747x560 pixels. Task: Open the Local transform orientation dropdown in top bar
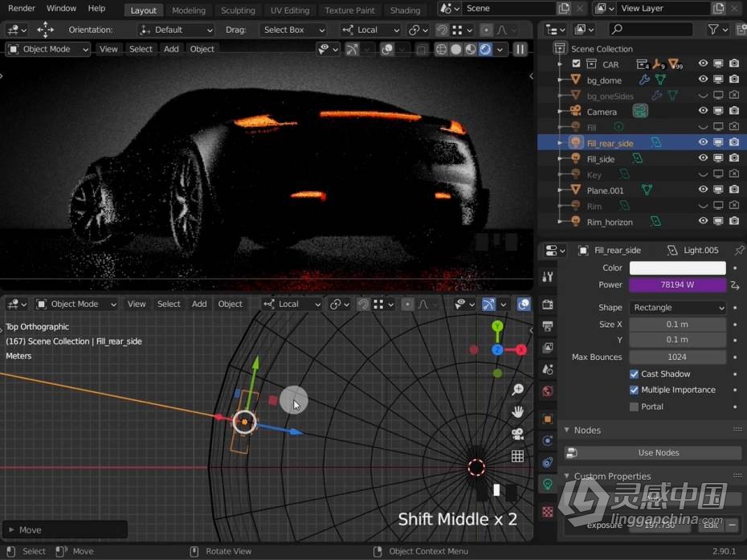click(x=370, y=30)
